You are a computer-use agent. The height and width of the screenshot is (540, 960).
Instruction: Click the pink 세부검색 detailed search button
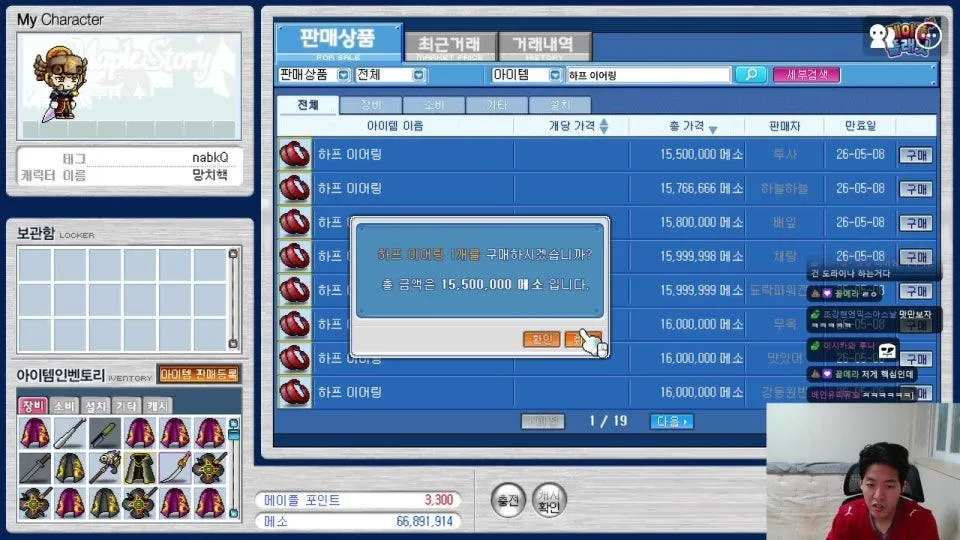point(806,75)
